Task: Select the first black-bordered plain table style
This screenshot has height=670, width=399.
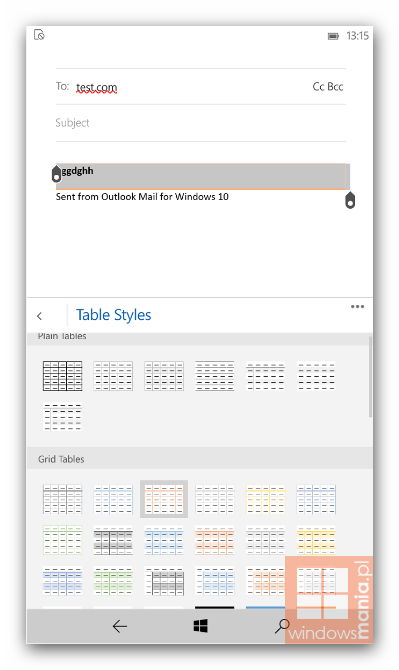Action: 62,376
